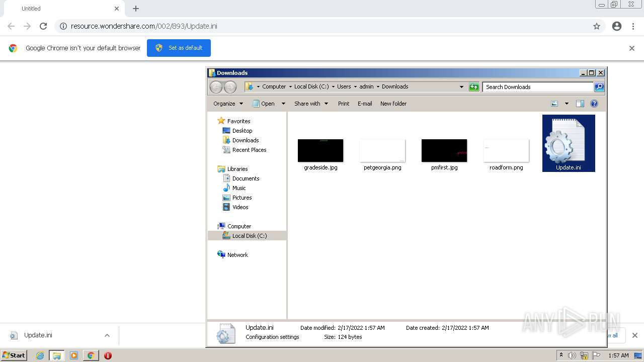Open the Chrome profile avatar
The image size is (644, 362).
(x=617, y=26)
